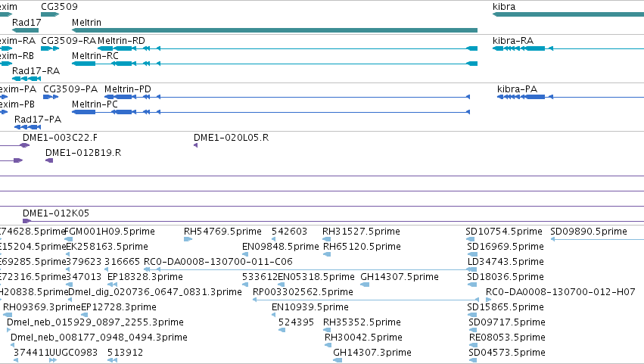Click Dmel_neb_008177_0948_0494.3prime label

(99, 338)
